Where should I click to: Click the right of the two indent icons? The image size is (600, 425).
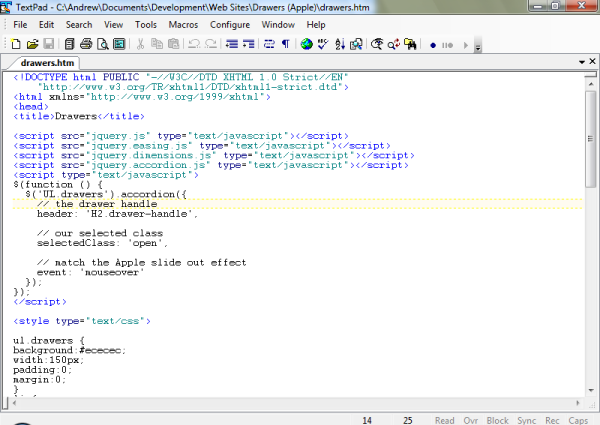(248, 44)
